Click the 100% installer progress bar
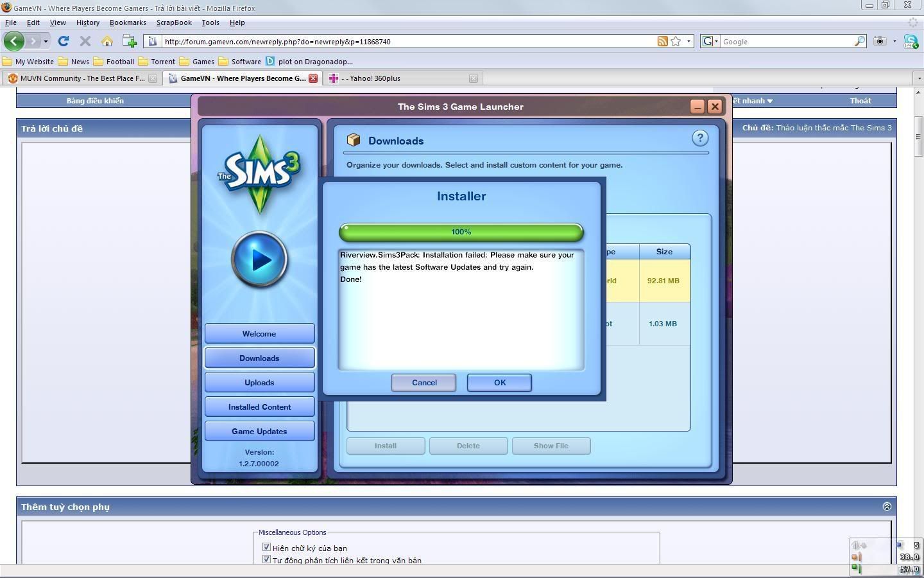The width and height of the screenshot is (924, 578). (461, 232)
